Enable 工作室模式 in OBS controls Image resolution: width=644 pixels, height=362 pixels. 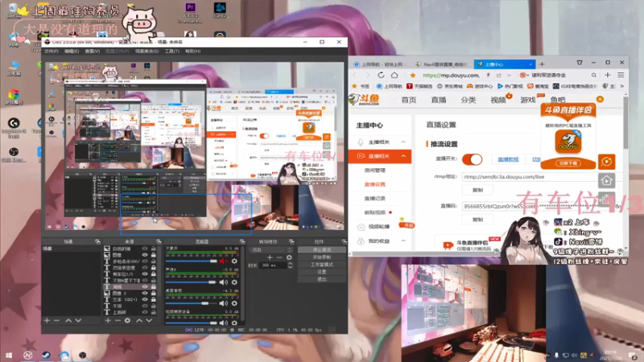click(321, 265)
